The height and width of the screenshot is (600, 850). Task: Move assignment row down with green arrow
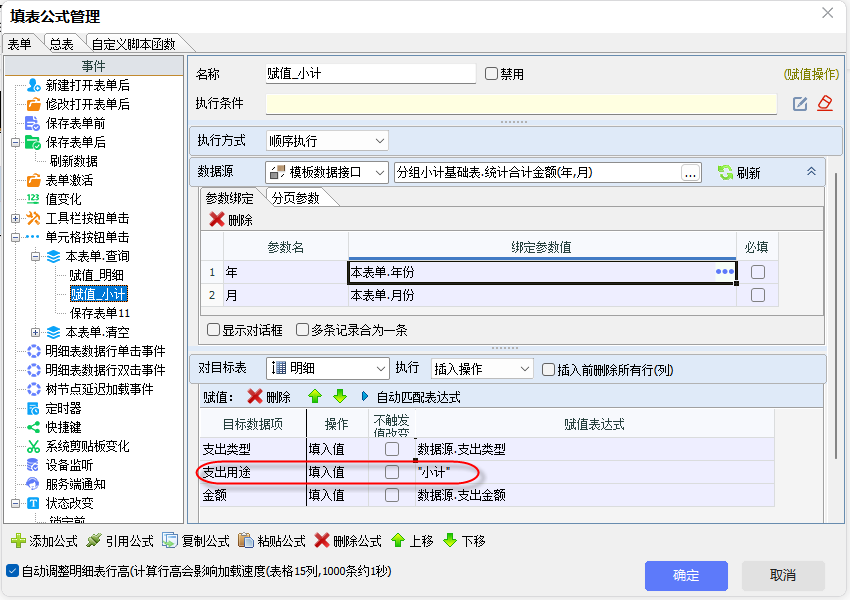tap(339, 397)
